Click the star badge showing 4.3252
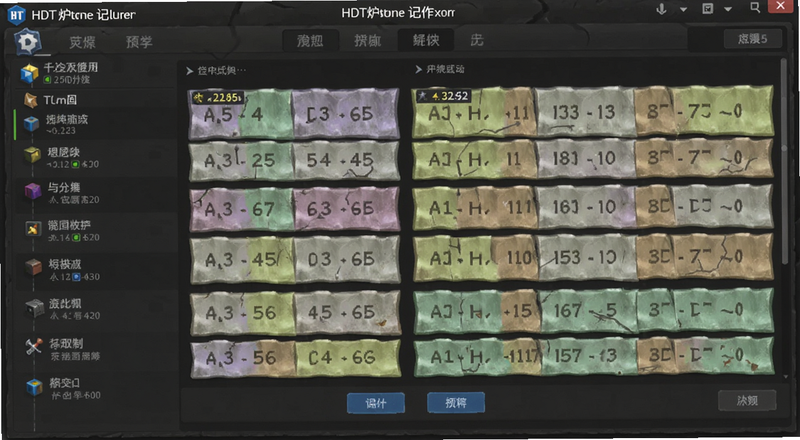This screenshot has height=440, width=800. click(442, 95)
